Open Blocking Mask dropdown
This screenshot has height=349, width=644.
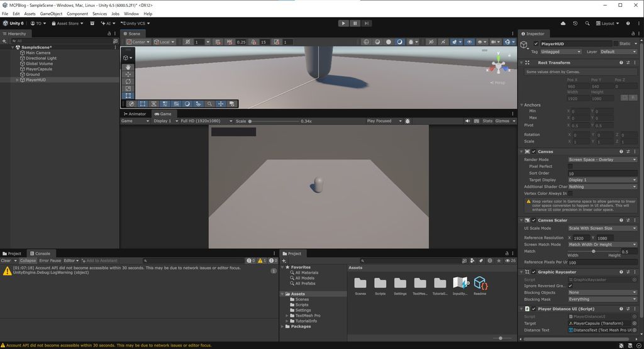[x=602, y=299]
